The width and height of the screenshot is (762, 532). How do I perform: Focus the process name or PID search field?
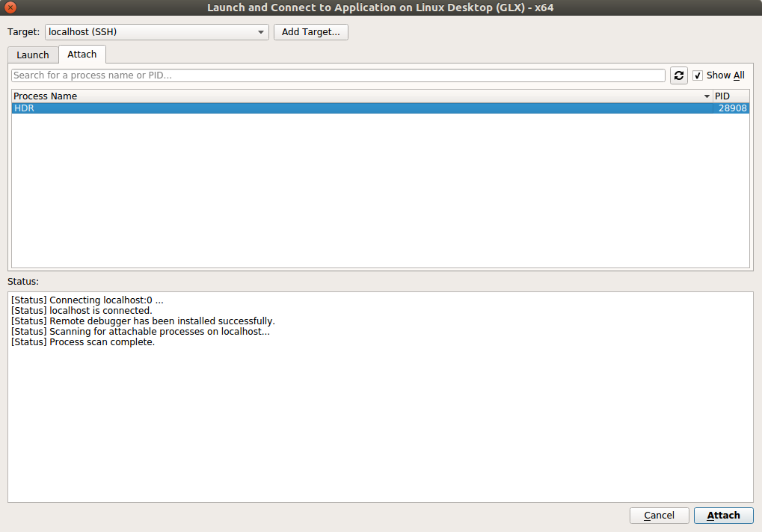click(338, 75)
